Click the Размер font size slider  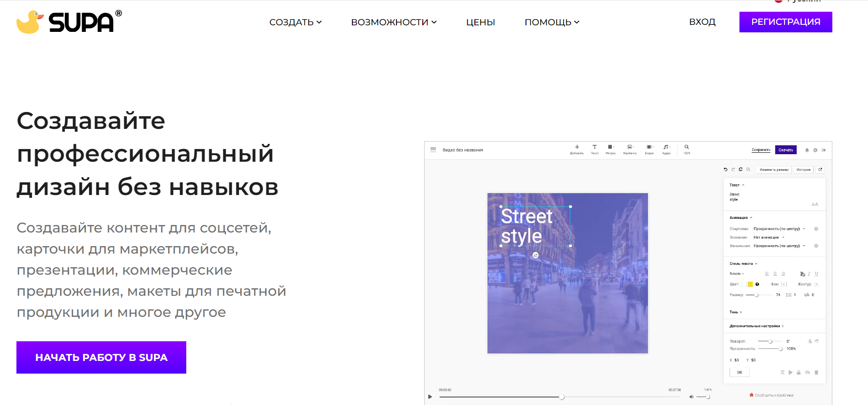(x=759, y=295)
